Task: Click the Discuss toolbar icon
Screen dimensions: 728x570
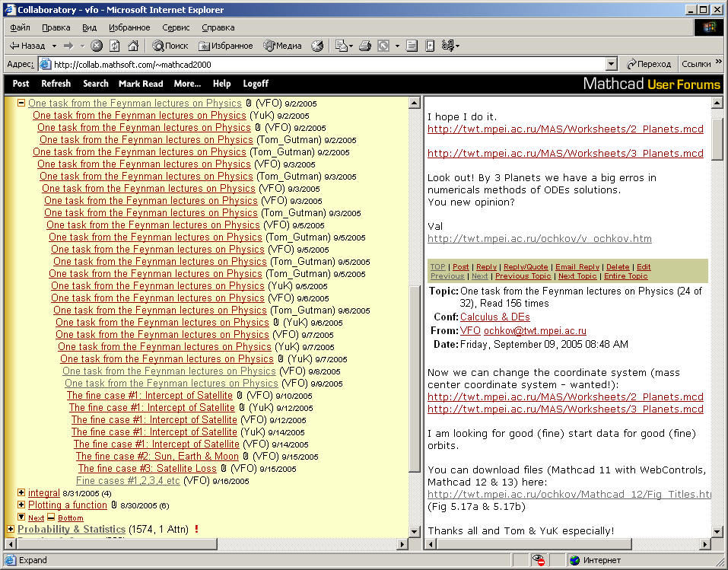Action: [412, 46]
